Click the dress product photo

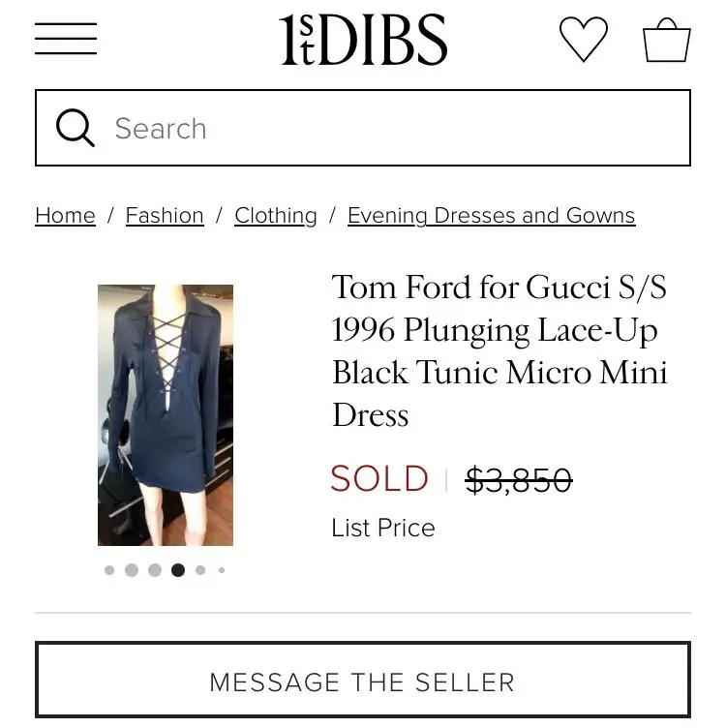[x=166, y=414]
